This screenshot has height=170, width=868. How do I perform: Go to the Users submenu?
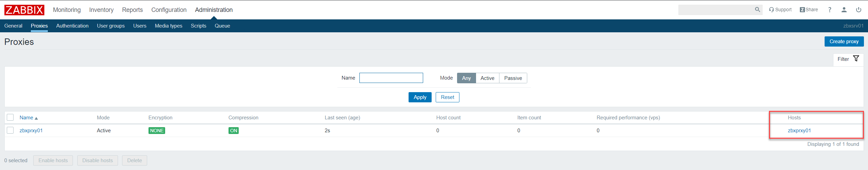140,26
